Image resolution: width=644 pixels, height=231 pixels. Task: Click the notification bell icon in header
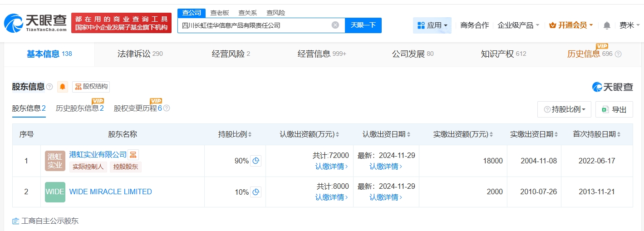(x=607, y=25)
